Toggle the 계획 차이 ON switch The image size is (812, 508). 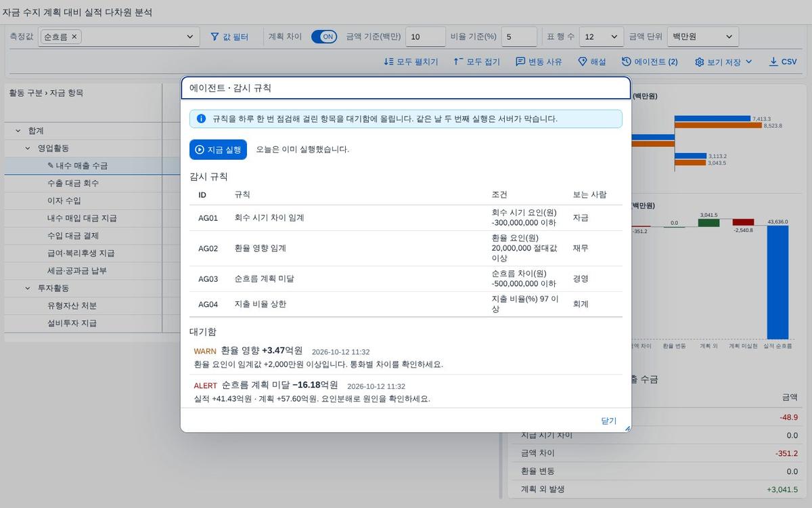[x=324, y=37]
